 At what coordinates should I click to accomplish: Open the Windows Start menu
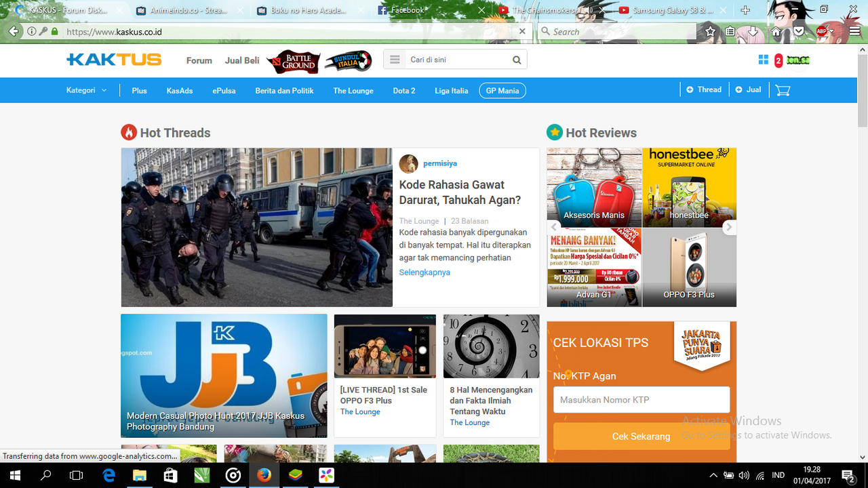click(x=15, y=475)
